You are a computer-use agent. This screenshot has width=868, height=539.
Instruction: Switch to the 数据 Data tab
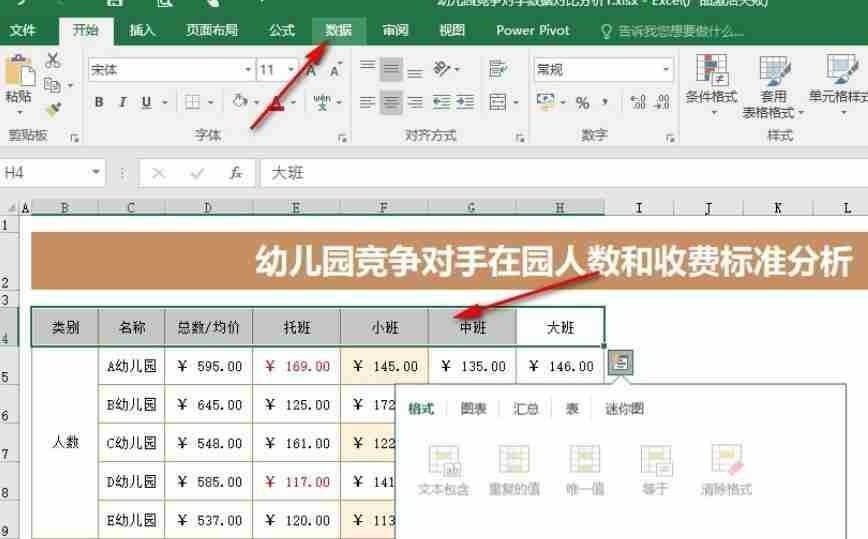338,30
